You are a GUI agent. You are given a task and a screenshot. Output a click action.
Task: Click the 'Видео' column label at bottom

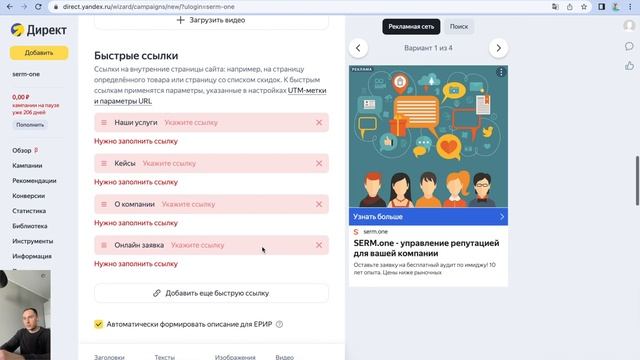tap(284, 357)
